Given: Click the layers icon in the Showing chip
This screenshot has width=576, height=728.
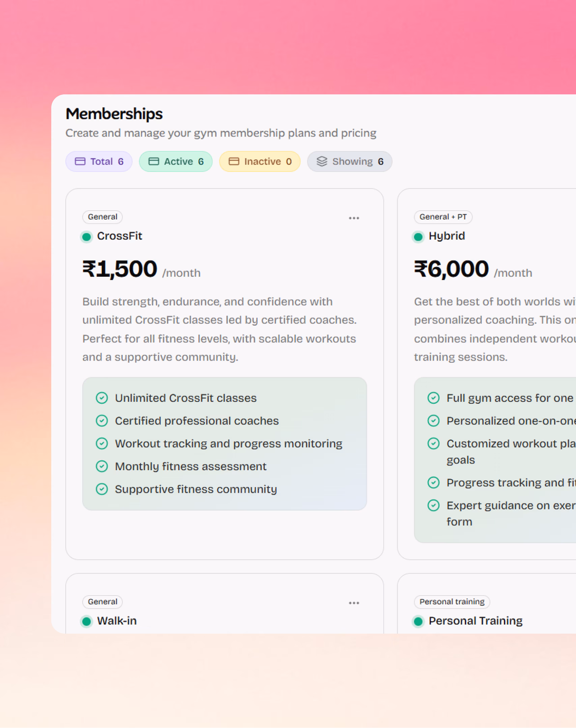Looking at the screenshot, I should pyautogui.click(x=322, y=161).
